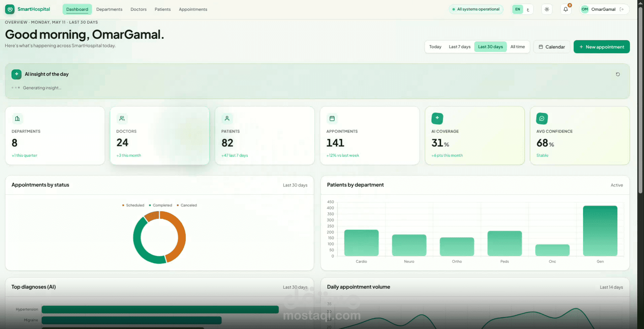Click the Ortho department bar
This screenshot has height=329, width=644.
pyautogui.click(x=457, y=247)
